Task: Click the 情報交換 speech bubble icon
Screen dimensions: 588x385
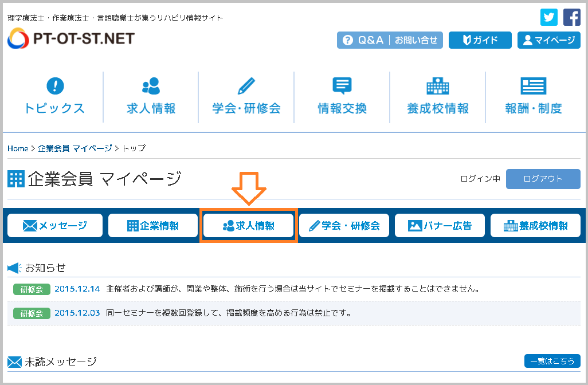Action: click(x=342, y=86)
